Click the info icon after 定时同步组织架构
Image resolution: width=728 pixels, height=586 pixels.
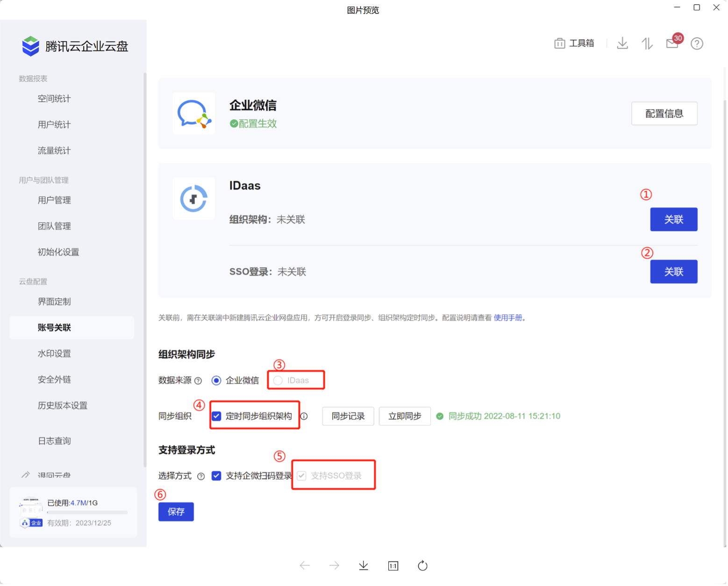point(304,417)
